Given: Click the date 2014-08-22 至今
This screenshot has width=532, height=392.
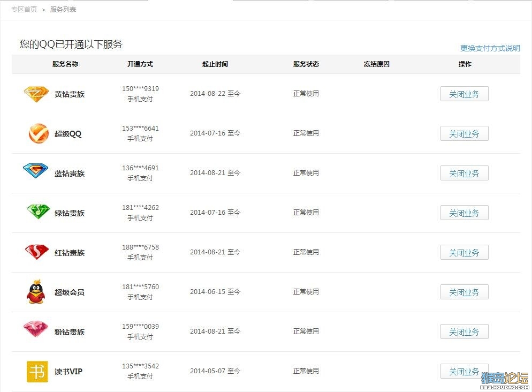Looking at the screenshot, I should (215, 94).
